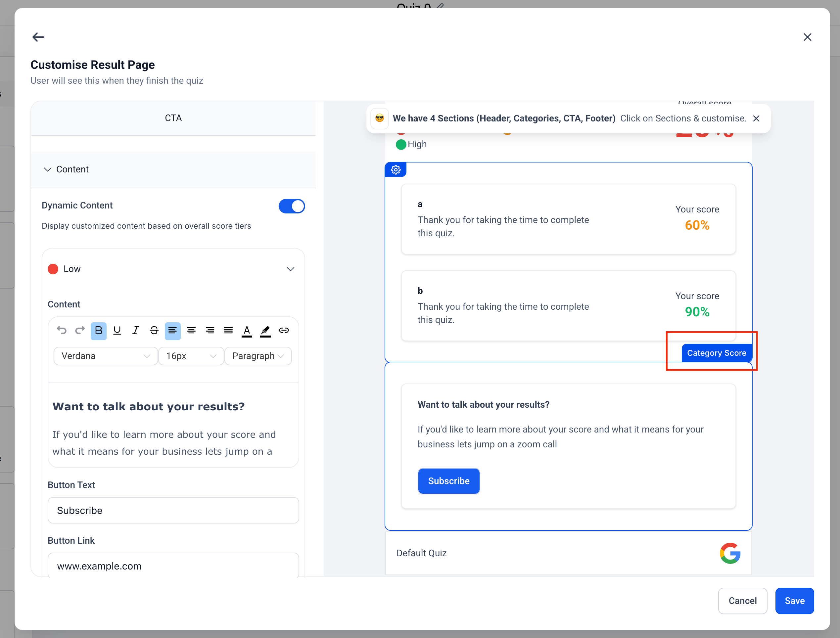
Task: Open settings gear on the category section
Action: (x=396, y=170)
